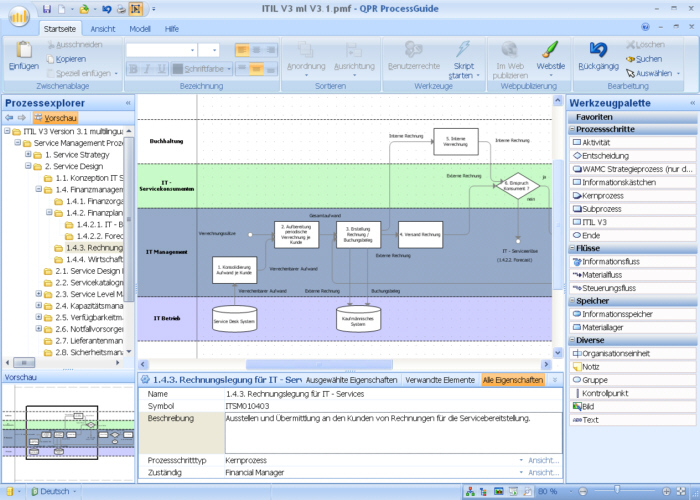The width and height of the screenshot is (700, 500).
Task: Select the Informationskästchen palette tool
Action: 632,182
